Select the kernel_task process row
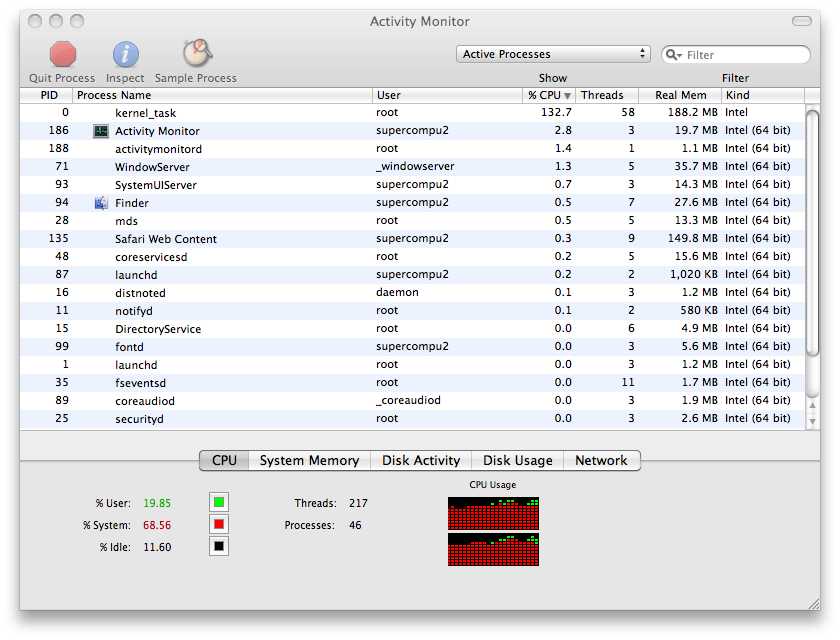 (x=412, y=112)
